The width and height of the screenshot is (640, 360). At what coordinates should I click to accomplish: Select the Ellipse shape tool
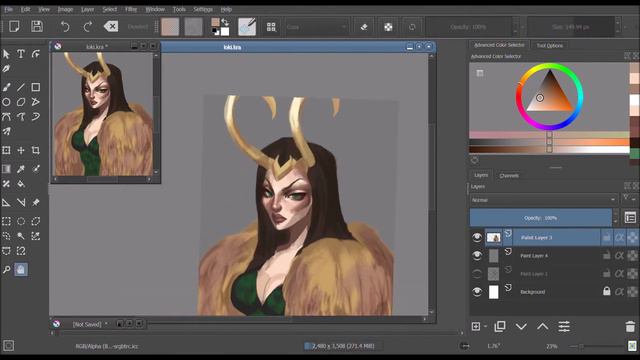[x=6, y=102]
